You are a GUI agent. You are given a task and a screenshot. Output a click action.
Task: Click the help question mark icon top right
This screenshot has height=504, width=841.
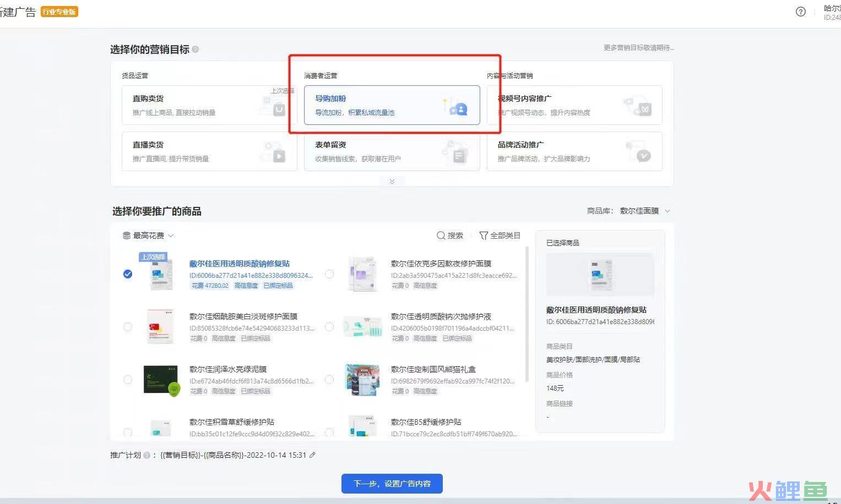pos(801,12)
